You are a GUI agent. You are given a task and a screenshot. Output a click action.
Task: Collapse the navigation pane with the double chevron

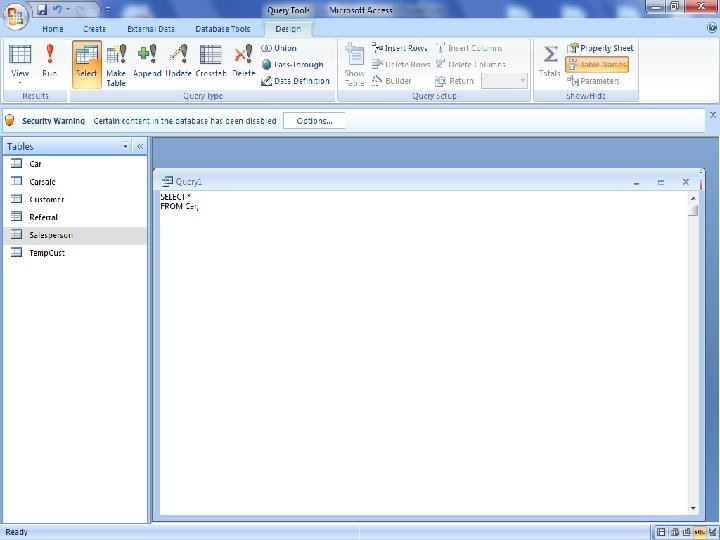click(x=140, y=146)
